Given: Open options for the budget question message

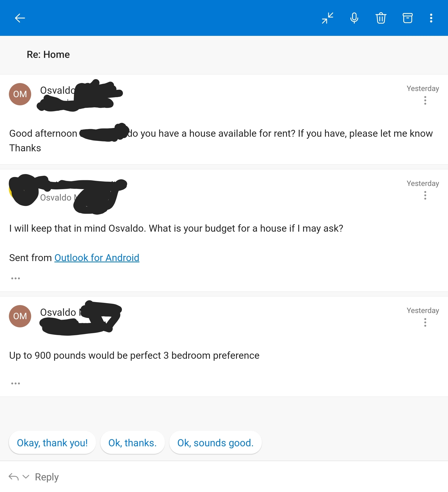Looking at the screenshot, I should [425, 195].
